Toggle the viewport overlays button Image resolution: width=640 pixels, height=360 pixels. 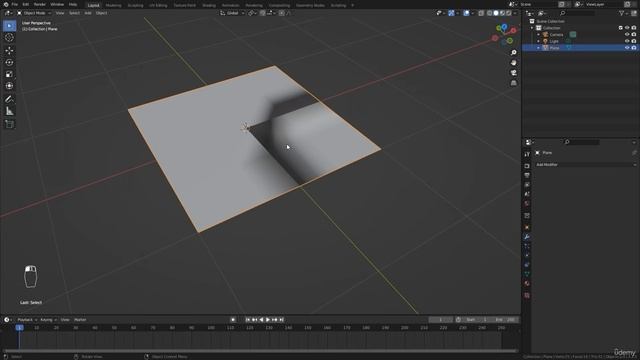tap(466, 13)
